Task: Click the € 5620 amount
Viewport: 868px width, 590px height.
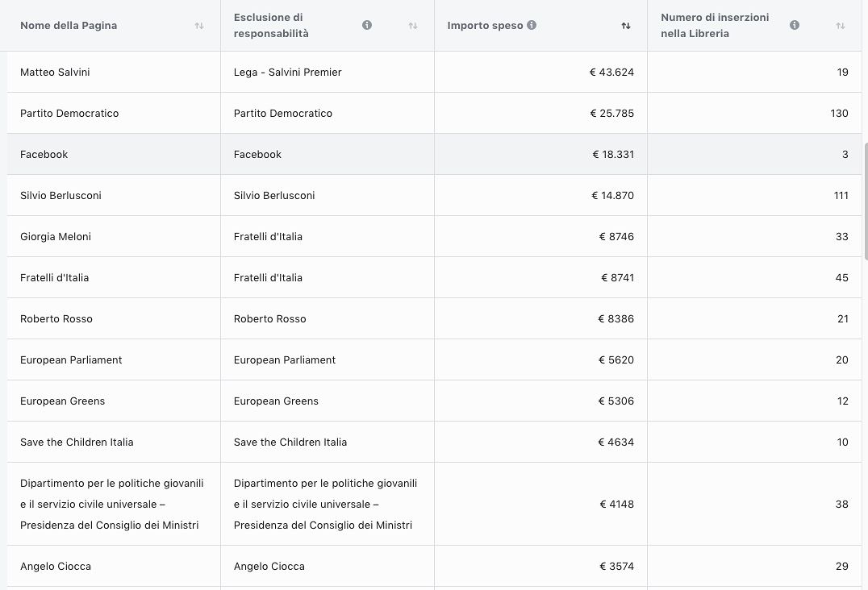Action: coord(616,360)
